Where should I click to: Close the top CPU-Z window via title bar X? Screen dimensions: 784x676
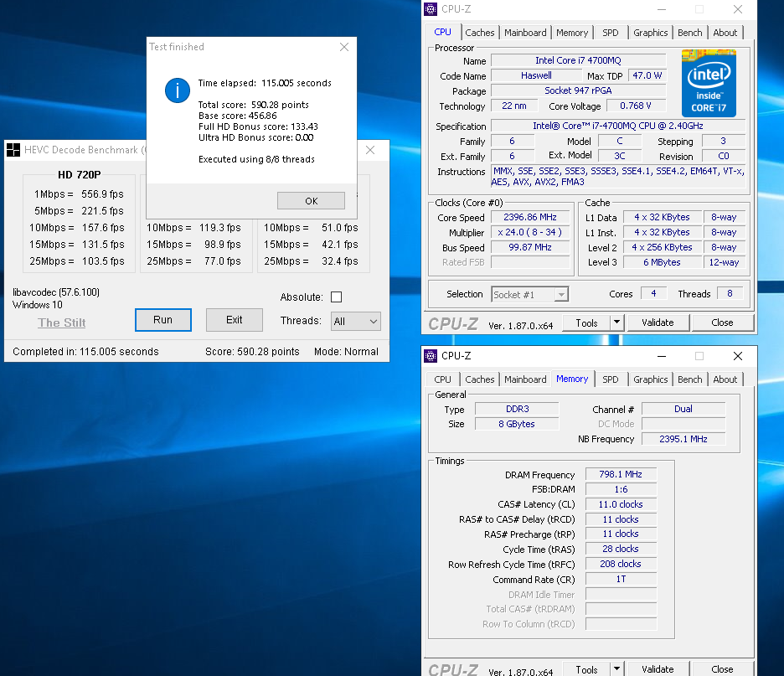pyautogui.click(x=737, y=9)
